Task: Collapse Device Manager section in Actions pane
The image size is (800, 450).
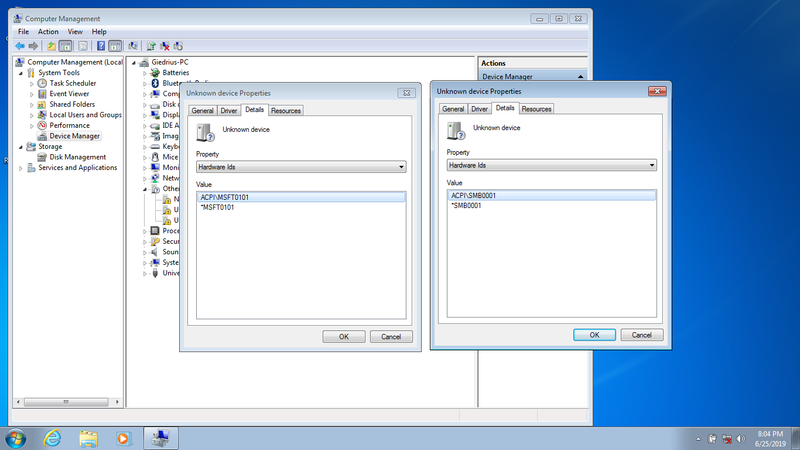Action: click(x=581, y=77)
